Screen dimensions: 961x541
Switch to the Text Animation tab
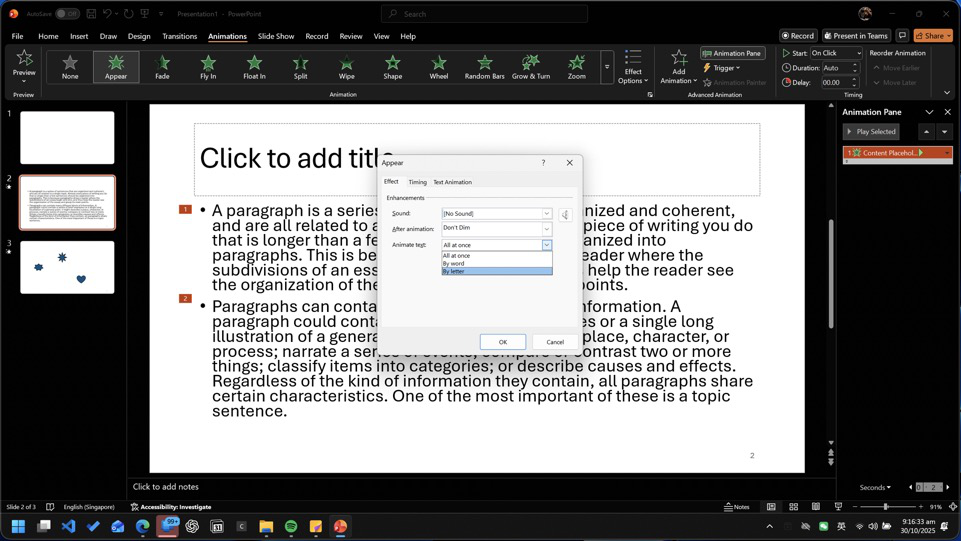point(452,182)
